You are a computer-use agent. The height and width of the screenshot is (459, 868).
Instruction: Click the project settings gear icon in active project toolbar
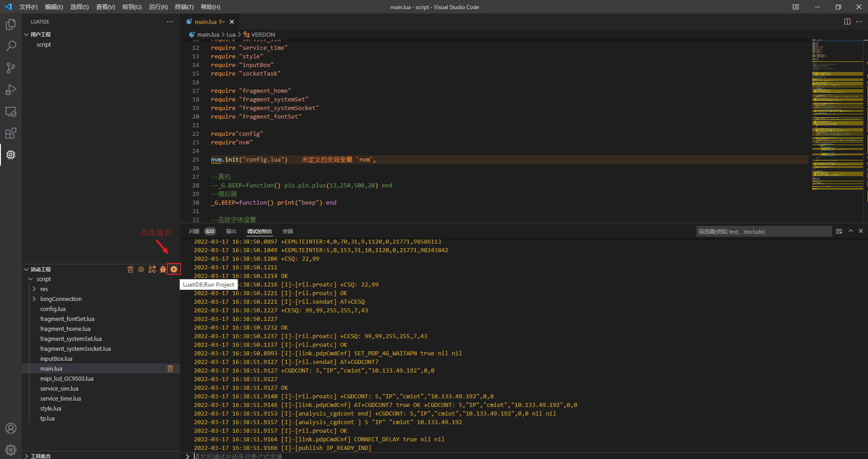(141, 269)
